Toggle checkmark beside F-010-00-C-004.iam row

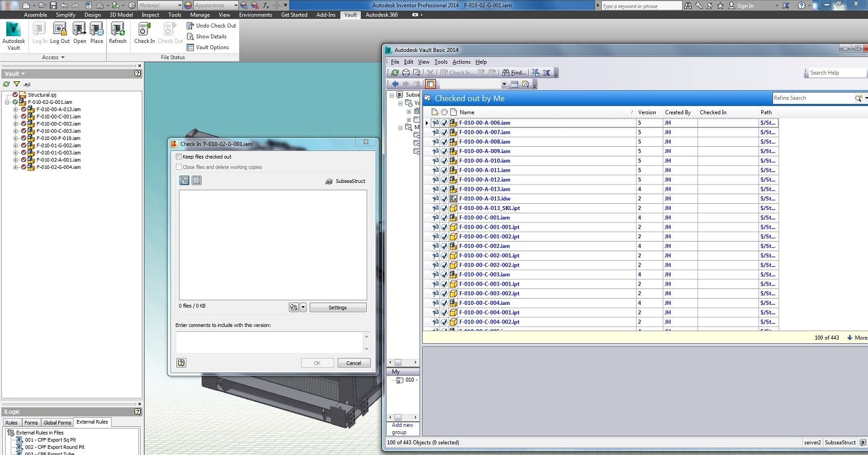tap(444, 303)
